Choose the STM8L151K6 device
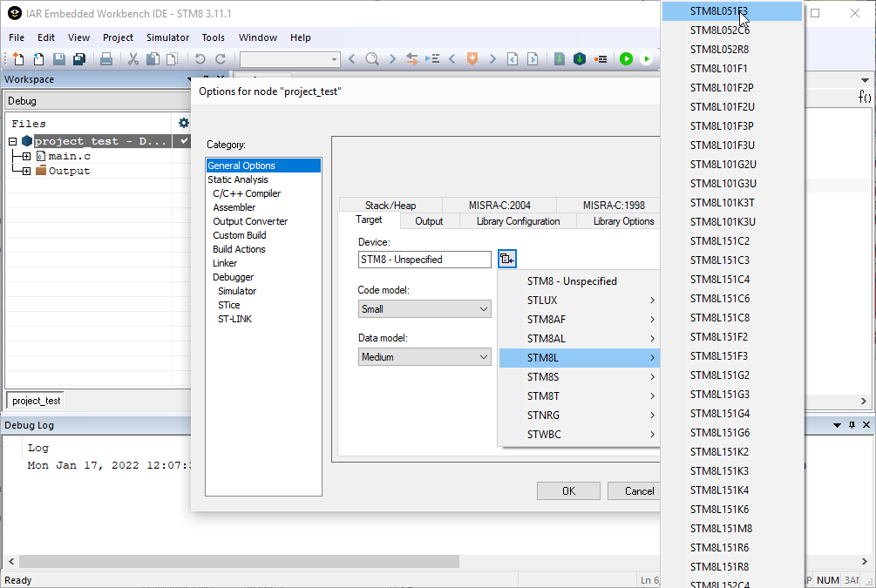876x588 pixels. 732,510
